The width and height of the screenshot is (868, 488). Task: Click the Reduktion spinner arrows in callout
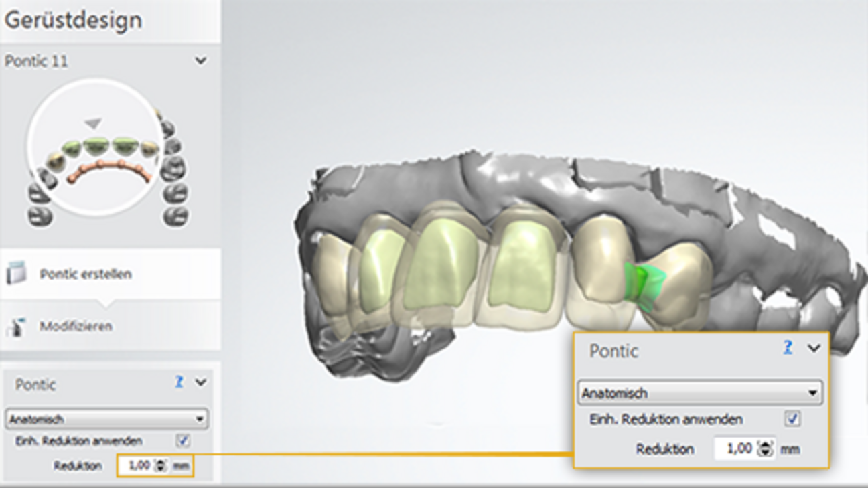pyautogui.click(x=765, y=449)
